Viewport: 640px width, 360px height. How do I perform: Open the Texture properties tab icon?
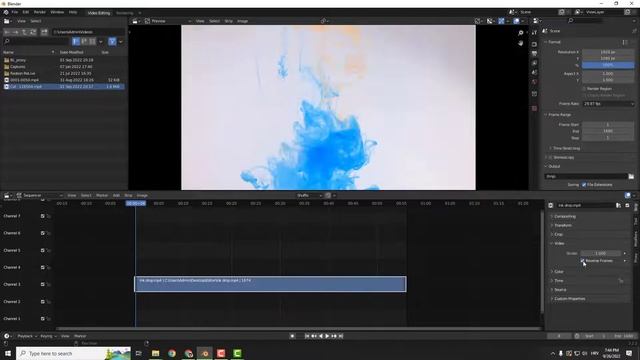pyautogui.click(x=534, y=109)
